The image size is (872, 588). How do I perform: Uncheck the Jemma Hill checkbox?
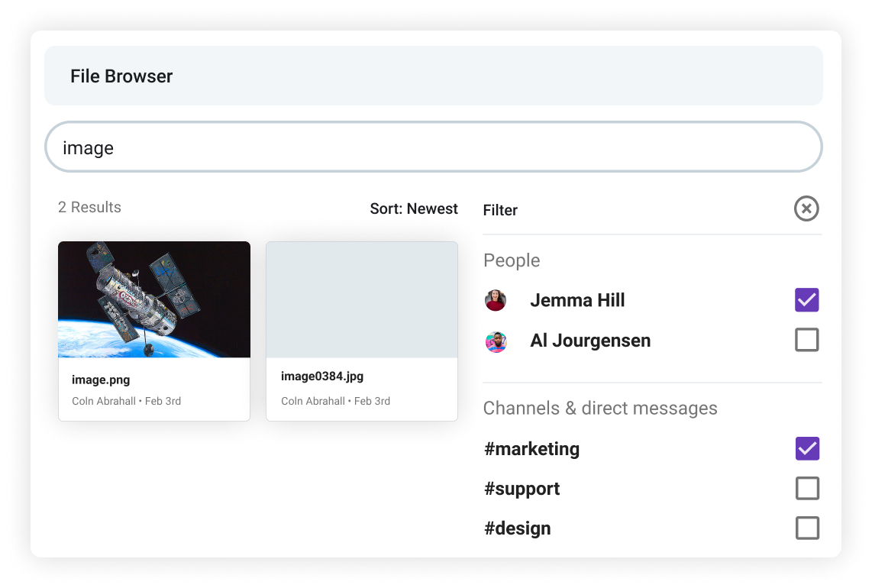[806, 300]
